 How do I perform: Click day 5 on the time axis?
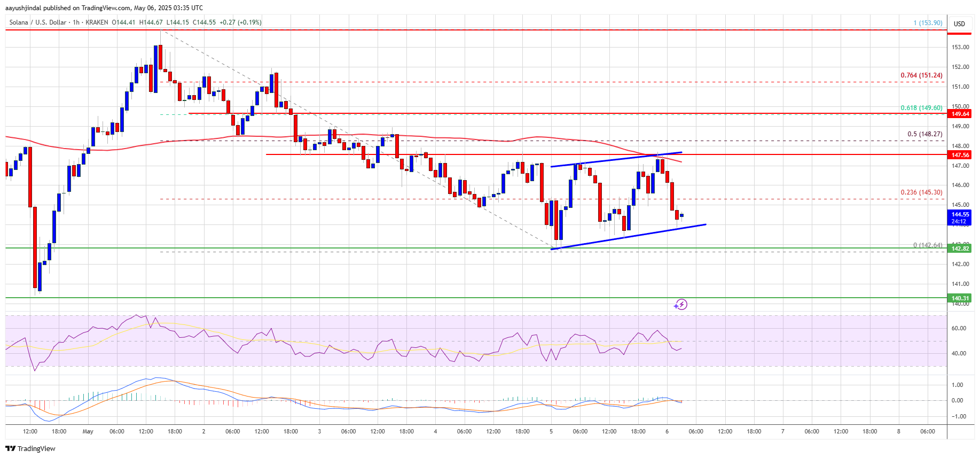tap(551, 431)
